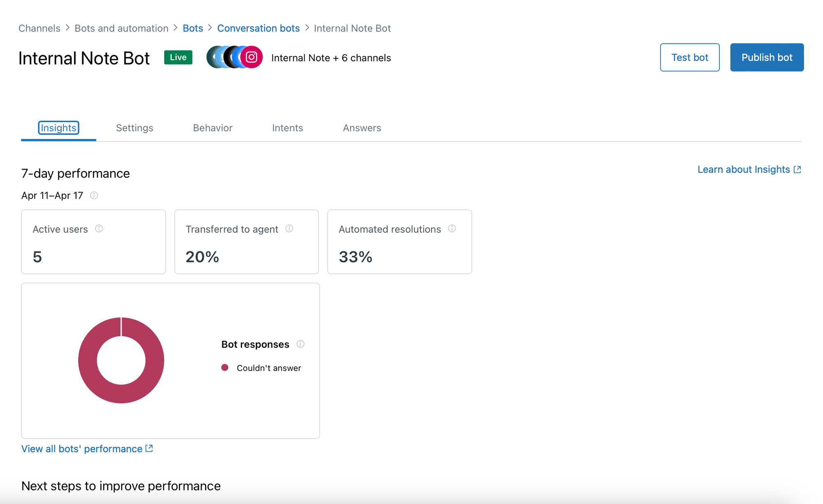This screenshot has height=504, width=823.
Task: Click external icon after View all bots' performance
Action: tap(149, 449)
